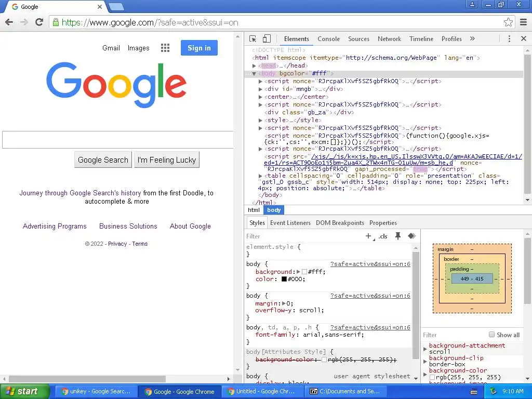Click the diamond animation icon in Styles toolbar
Screen dimensions: 532x399
[412, 236]
